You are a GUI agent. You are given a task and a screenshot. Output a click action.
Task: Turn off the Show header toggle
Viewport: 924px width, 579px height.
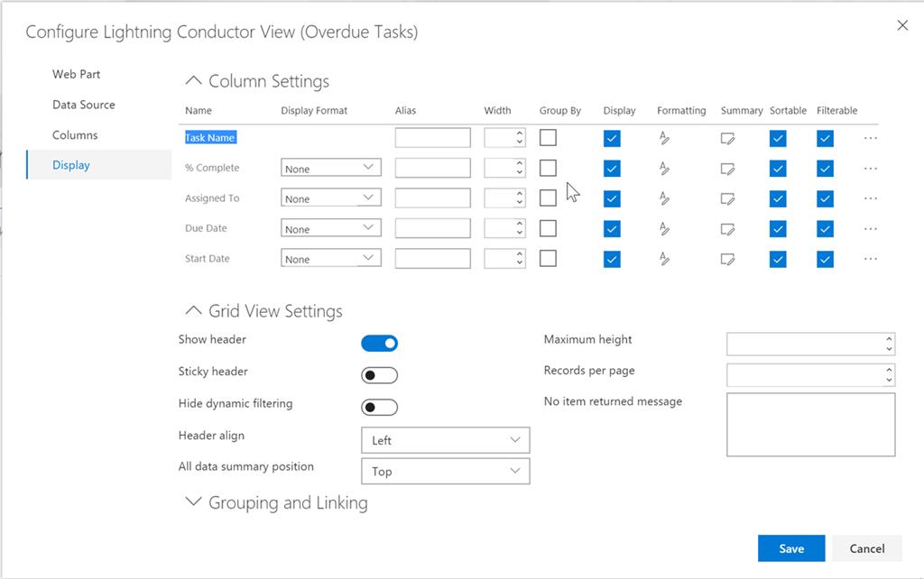coord(380,344)
